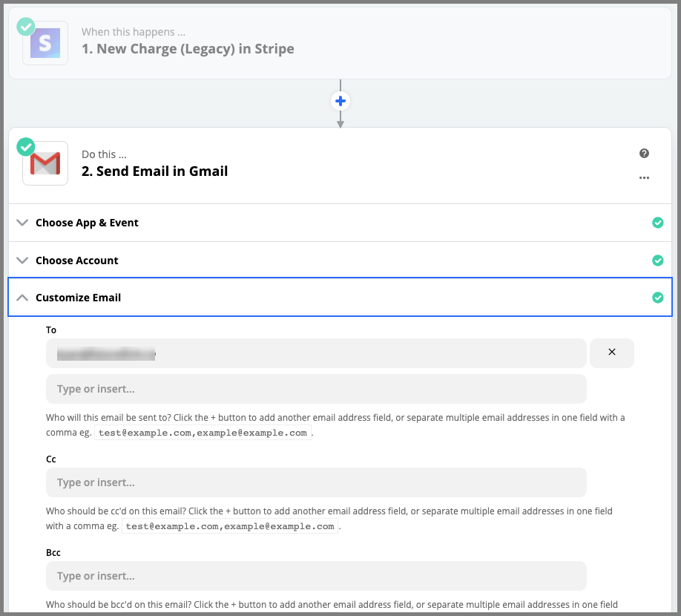Remove the first To address with X
This screenshot has width=681, height=616.
click(611, 353)
